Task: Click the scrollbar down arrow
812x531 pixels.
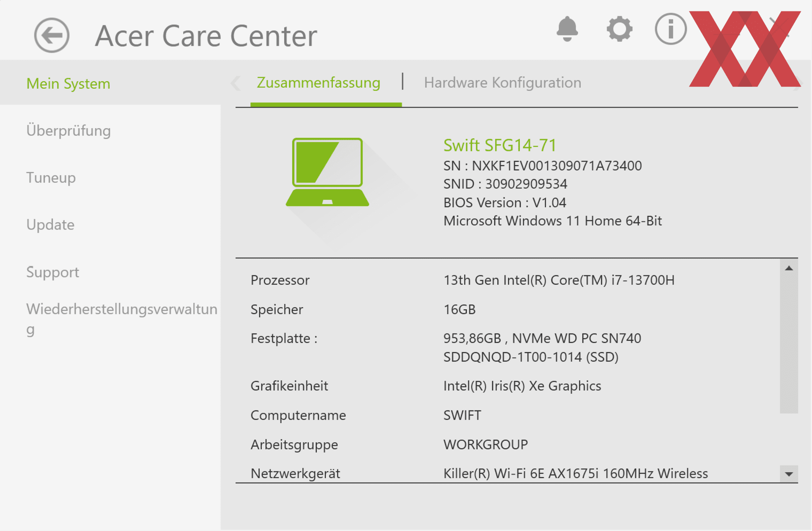Action: (789, 474)
